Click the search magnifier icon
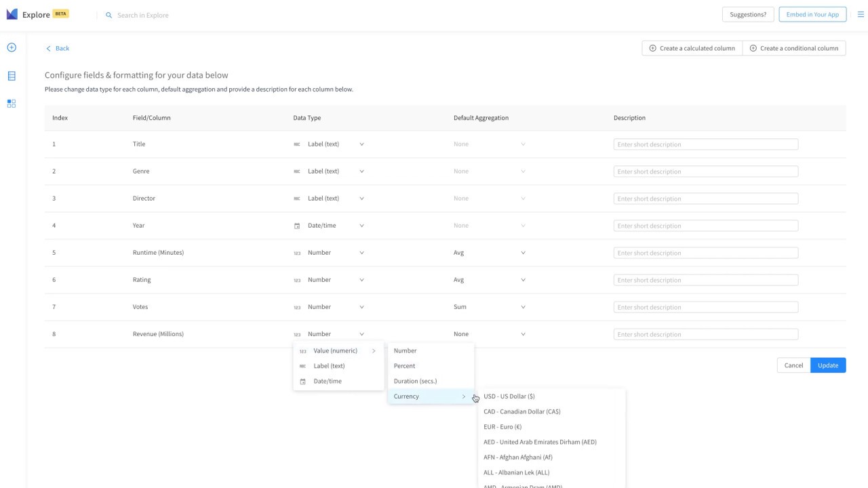 click(x=108, y=15)
